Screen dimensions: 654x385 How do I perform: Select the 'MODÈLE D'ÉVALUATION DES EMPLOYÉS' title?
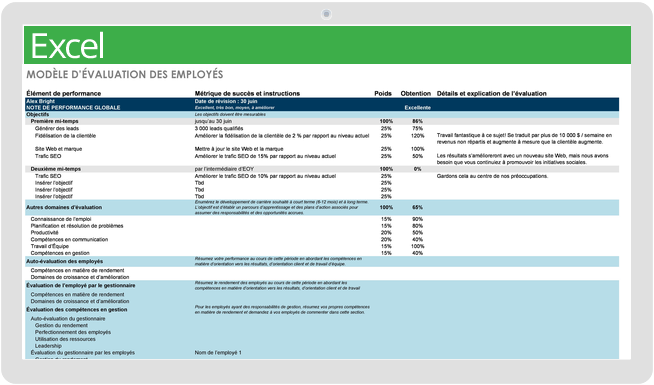click(125, 75)
